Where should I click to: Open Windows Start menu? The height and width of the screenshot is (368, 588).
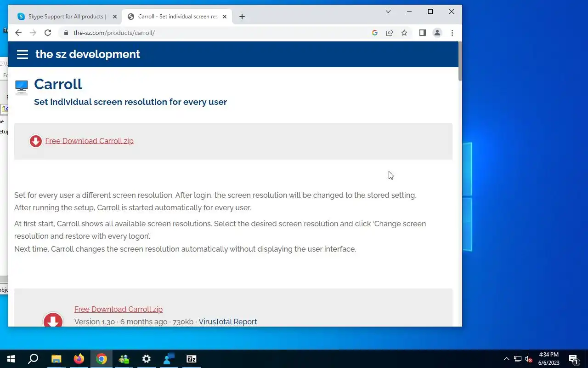(11, 359)
